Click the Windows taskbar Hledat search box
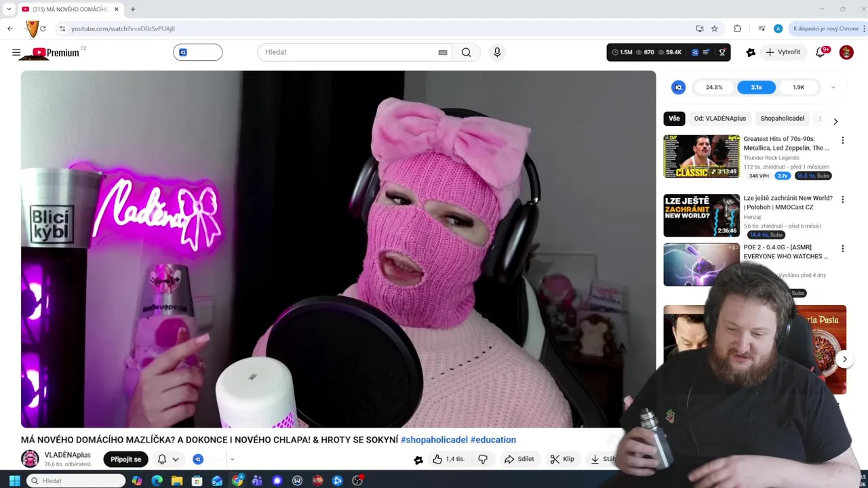 pyautogui.click(x=77, y=481)
